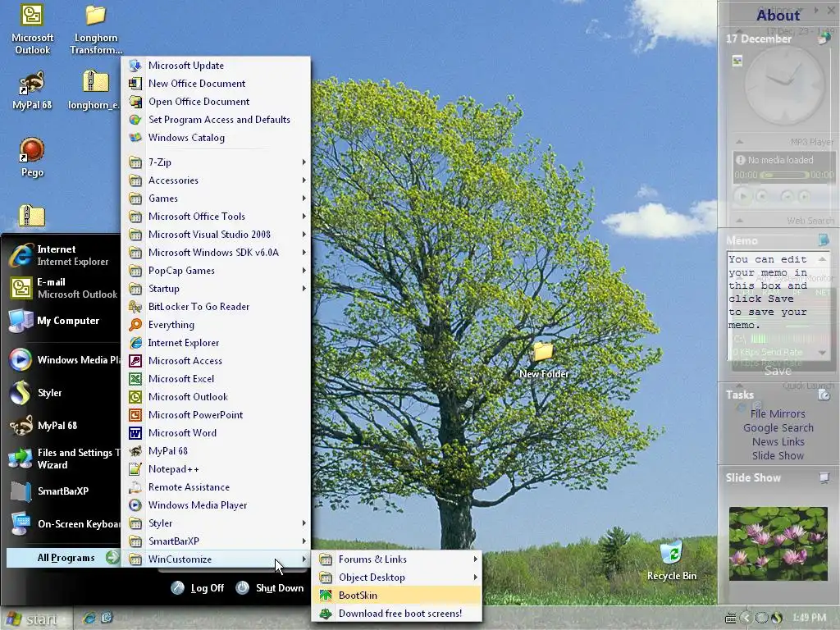Click the memo scrollbar down arrow
The width and height of the screenshot is (840, 630).
tap(822, 353)
